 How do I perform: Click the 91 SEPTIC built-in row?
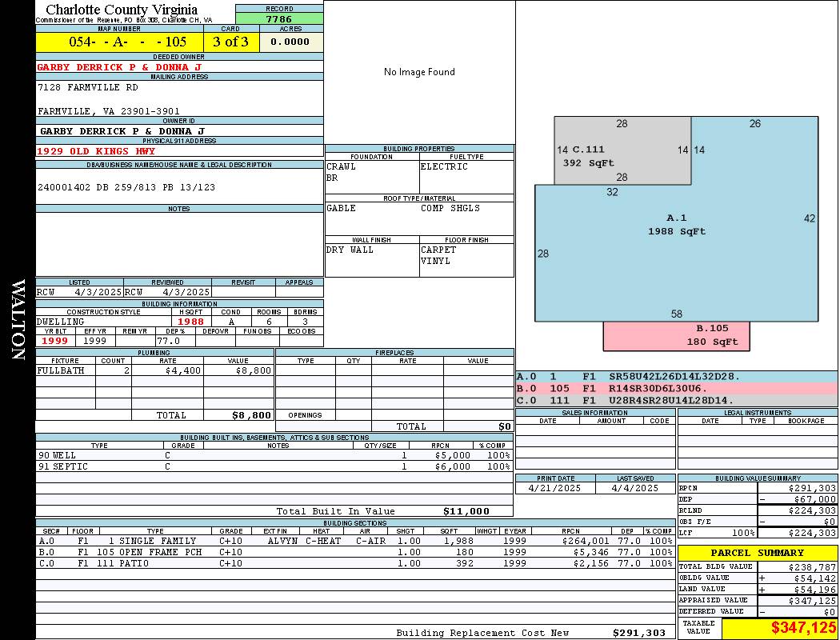274,467
